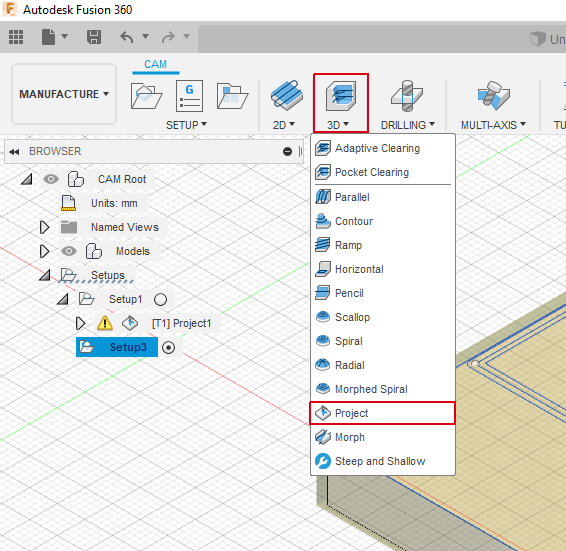This screenshot has width=566, height=551.
Task: Select Named Views in the browser
Action: [125, 227]
